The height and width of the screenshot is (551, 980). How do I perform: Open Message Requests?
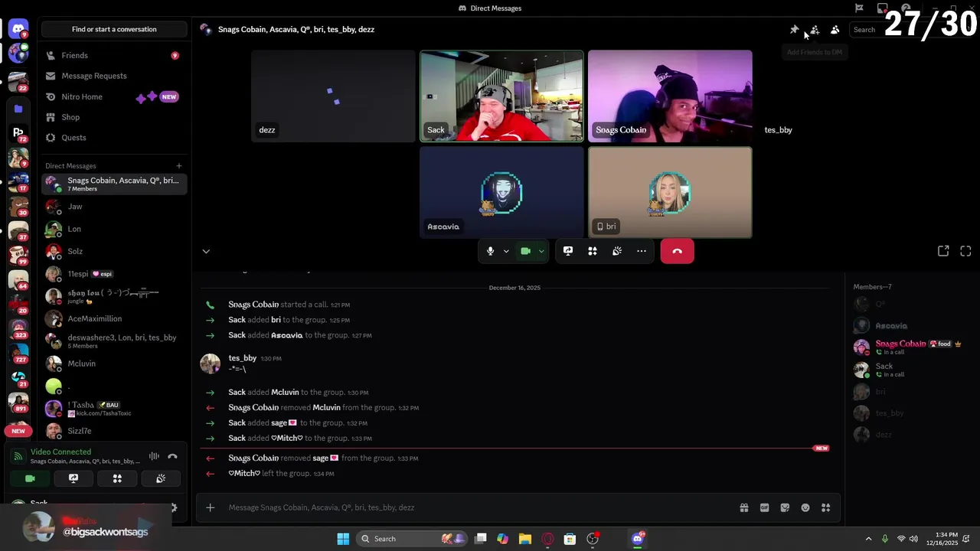(114, 76)
